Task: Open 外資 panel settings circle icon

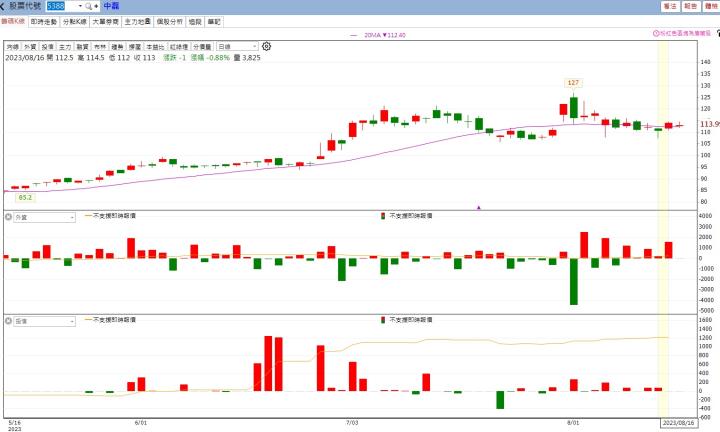Action: click(x=8, y=217)
